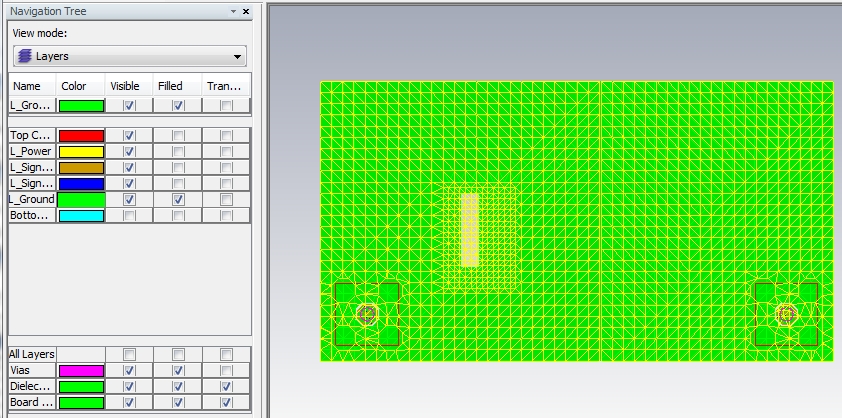The width and height of the screenshot is (842, 418).
Task: Toggle visibility of brown L_Sign... layer
Action: [129, 168]
